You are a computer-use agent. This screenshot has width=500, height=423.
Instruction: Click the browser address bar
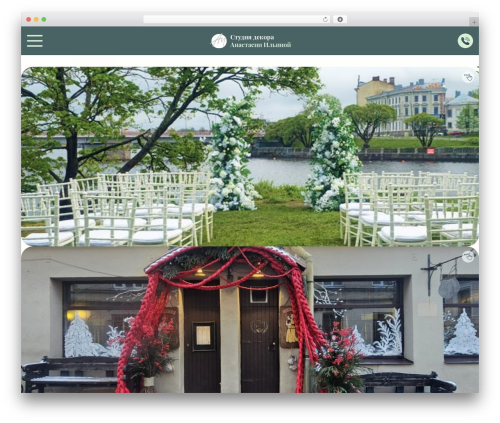pyautogui.click(x=237, y=19)
